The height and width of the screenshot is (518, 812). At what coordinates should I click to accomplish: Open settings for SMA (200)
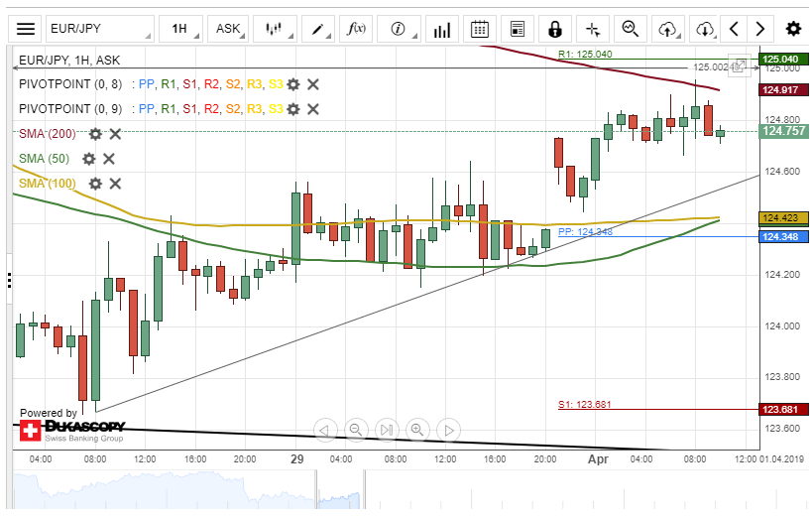(x=95, y=134)
